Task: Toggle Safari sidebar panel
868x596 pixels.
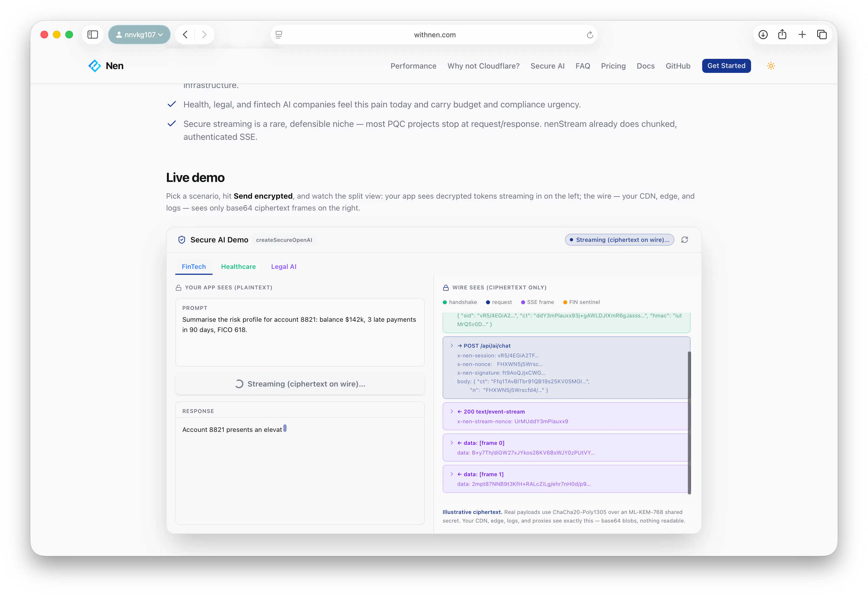Action: coord(92,35)
